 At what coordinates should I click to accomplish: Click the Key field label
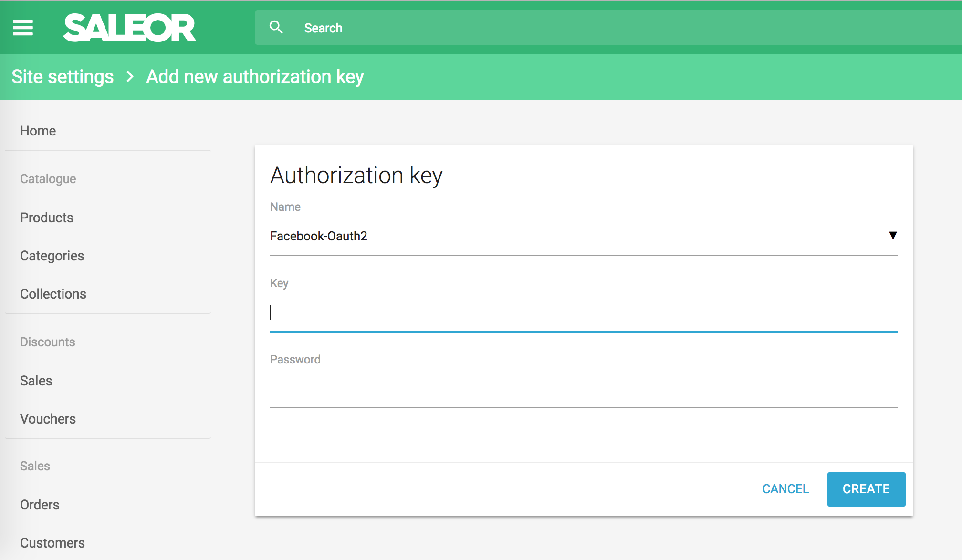coord(279,283)
